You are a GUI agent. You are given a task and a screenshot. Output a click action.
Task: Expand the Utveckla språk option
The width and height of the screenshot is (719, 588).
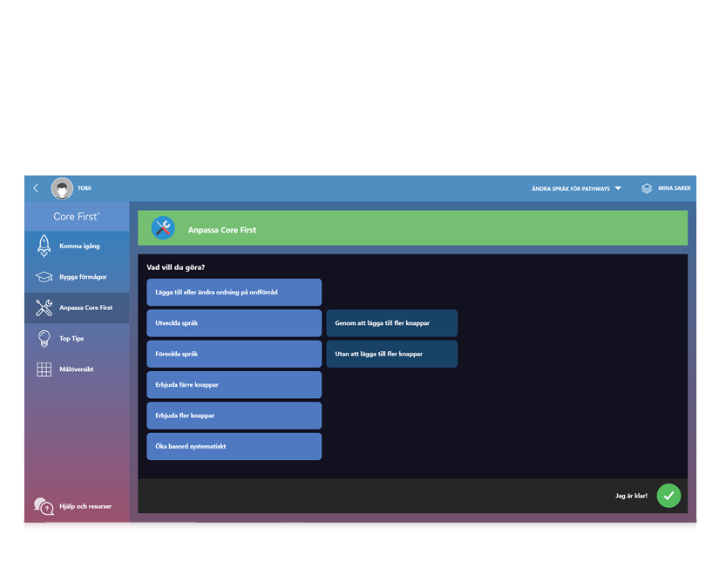(234, 323)
